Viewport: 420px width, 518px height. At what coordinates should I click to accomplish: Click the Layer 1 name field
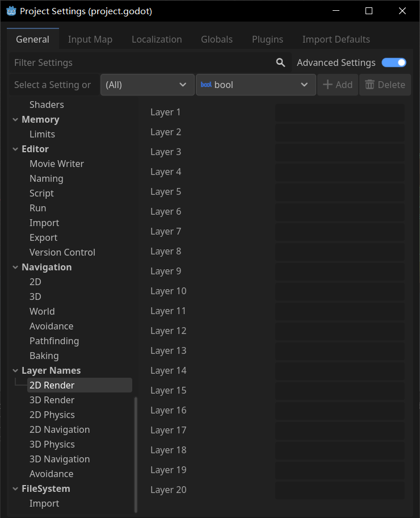pos(340,112)
